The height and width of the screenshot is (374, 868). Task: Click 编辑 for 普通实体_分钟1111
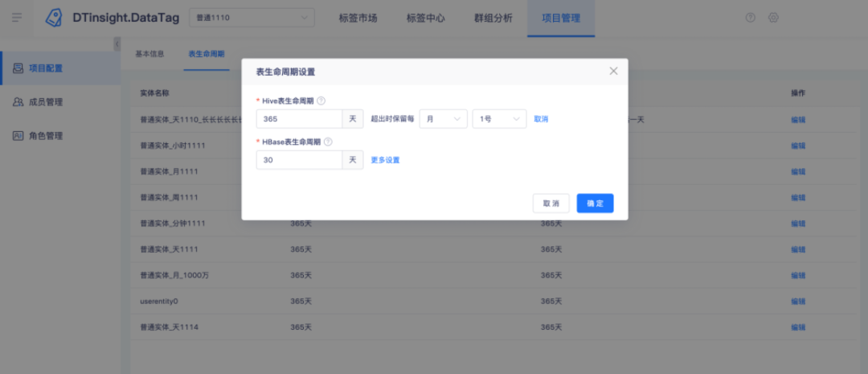click(x=798, y=224)
